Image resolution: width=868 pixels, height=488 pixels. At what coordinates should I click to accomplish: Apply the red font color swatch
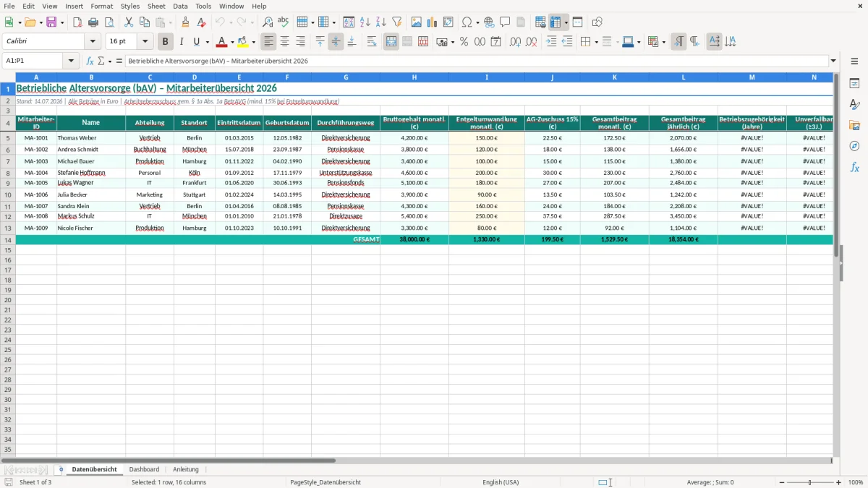tap(222, 42)
